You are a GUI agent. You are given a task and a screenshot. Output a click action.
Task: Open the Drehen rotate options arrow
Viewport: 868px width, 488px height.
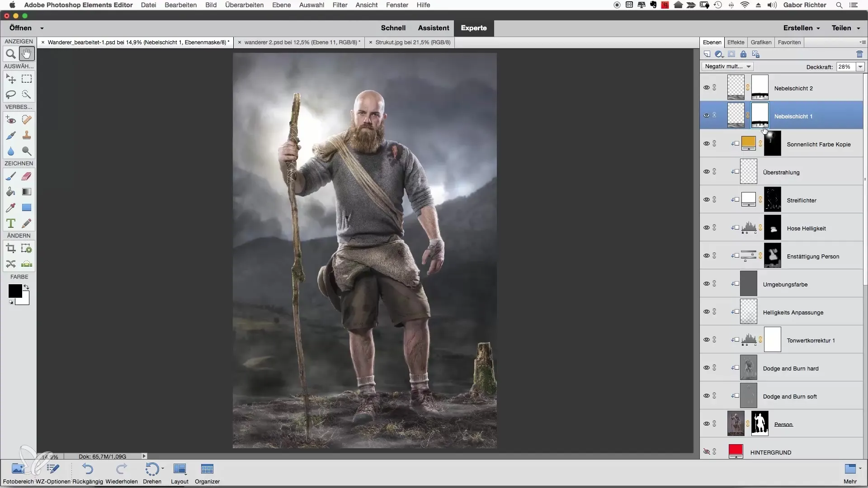tap(163, 469)
